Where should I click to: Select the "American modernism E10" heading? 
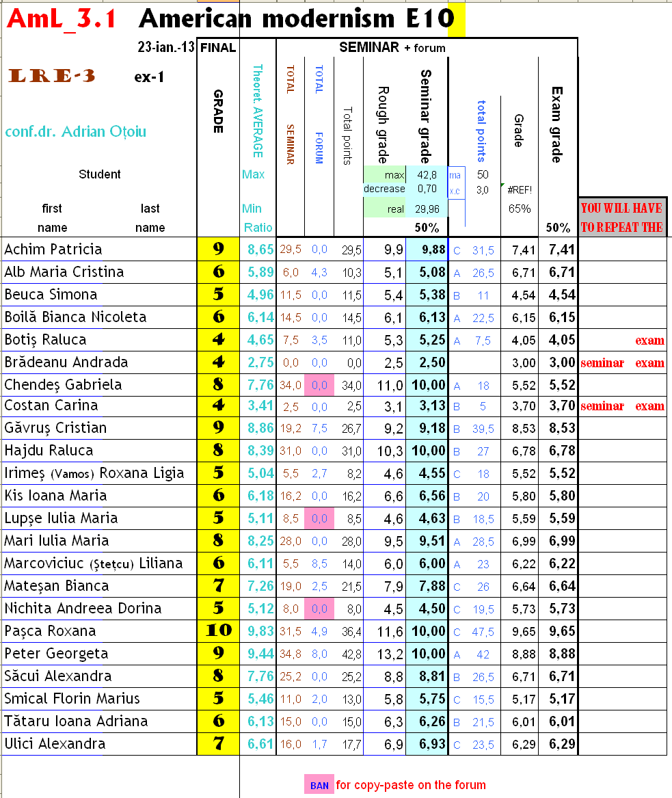coord(297,19)
